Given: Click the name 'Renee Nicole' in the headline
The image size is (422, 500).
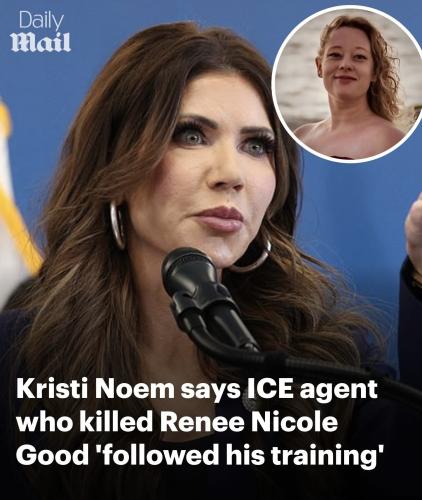Looking at the screenshot, I should click(x=249, y=422).
